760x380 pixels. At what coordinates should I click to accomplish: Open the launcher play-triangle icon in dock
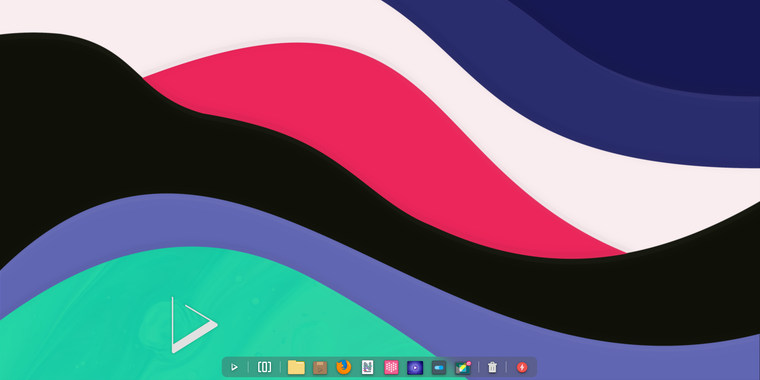click(x=235, y=367)
